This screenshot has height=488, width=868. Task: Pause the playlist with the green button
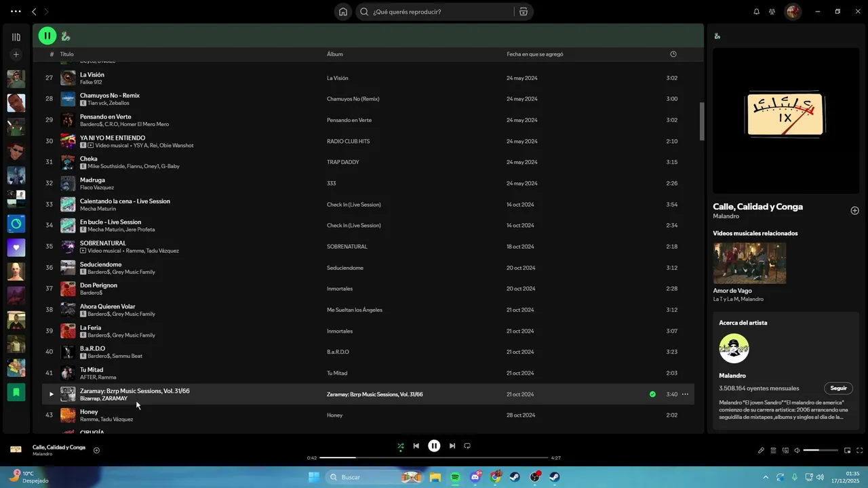click(47, 36)
